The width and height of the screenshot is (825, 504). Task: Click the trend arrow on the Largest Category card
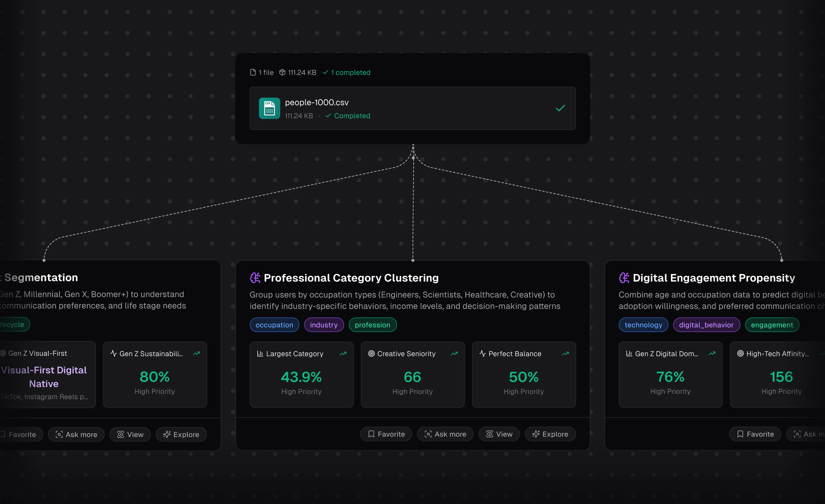343,354
